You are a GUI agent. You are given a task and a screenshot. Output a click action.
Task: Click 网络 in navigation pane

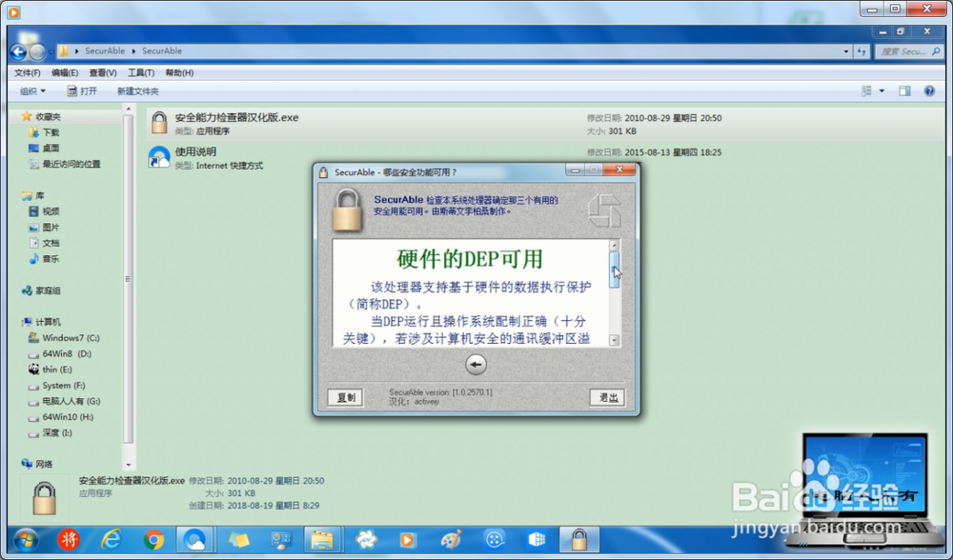(44, 464)
